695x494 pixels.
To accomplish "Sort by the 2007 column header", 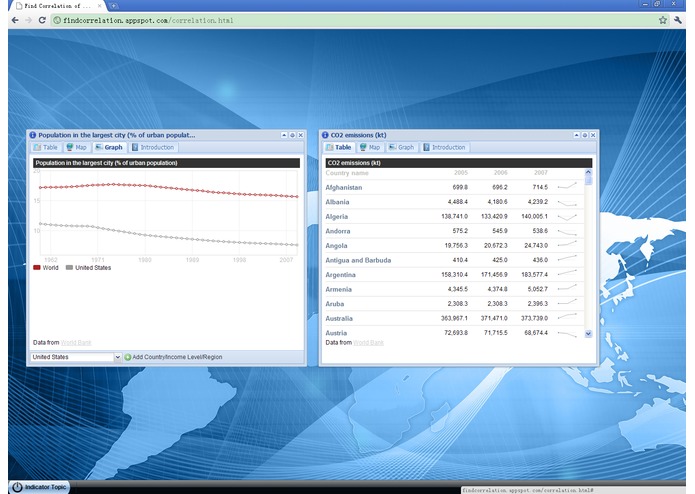I will (541, 173).
